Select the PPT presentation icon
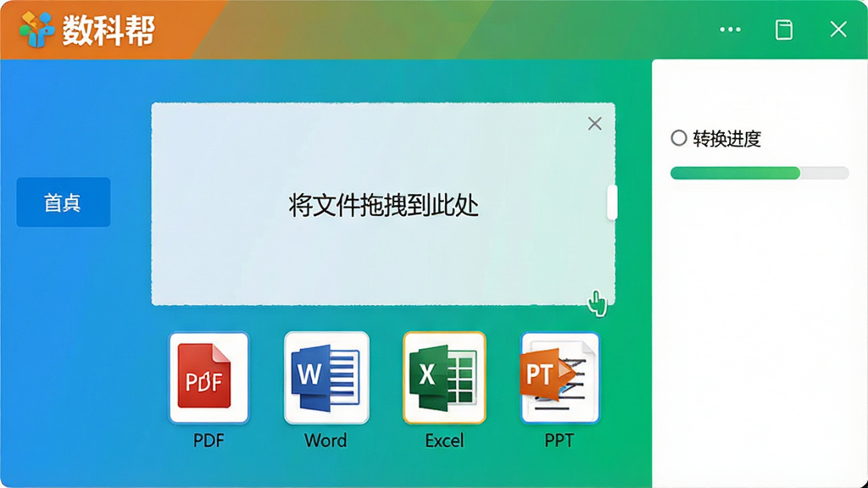Viewport: 868px width, 488px height. point(560,378)
